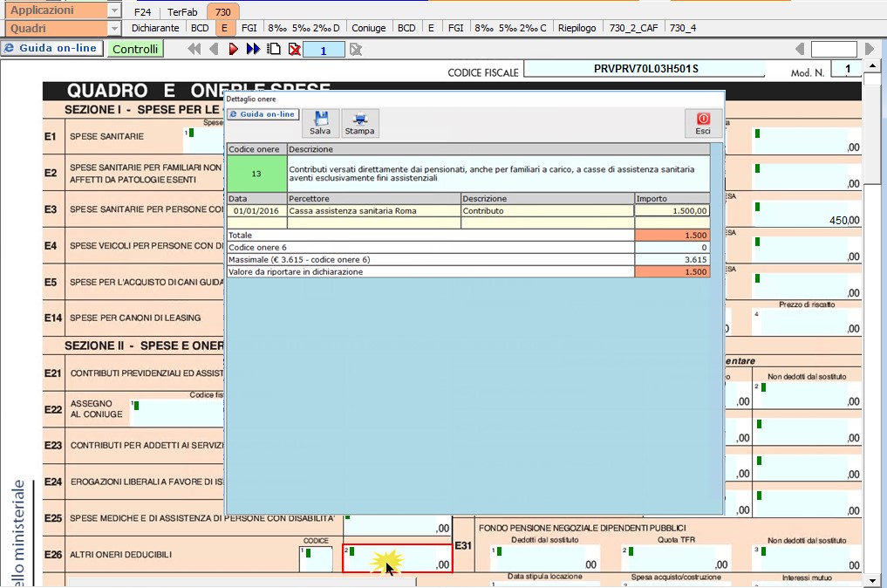Click E31 Dedotti dal sostituto field

544,558
